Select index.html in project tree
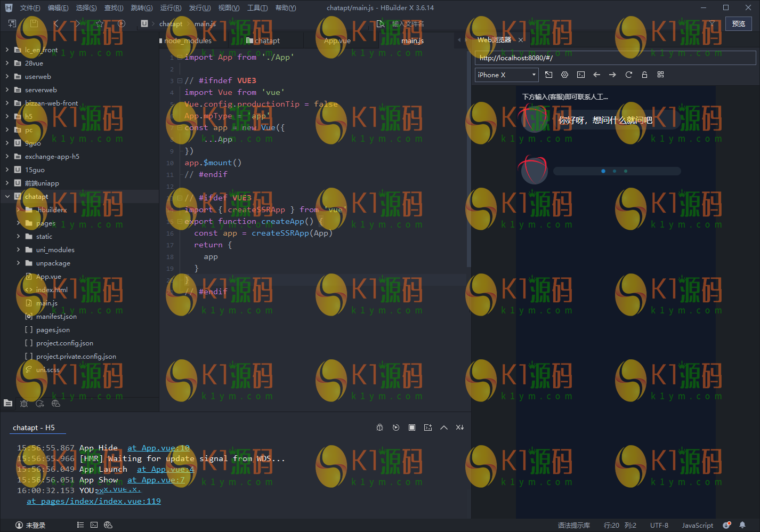 [52, 289]
